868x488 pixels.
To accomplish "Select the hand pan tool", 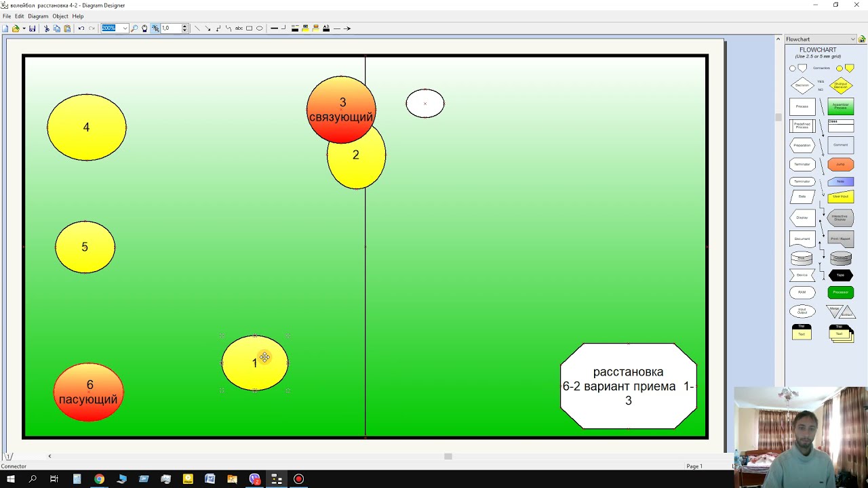I will point(144,28).
